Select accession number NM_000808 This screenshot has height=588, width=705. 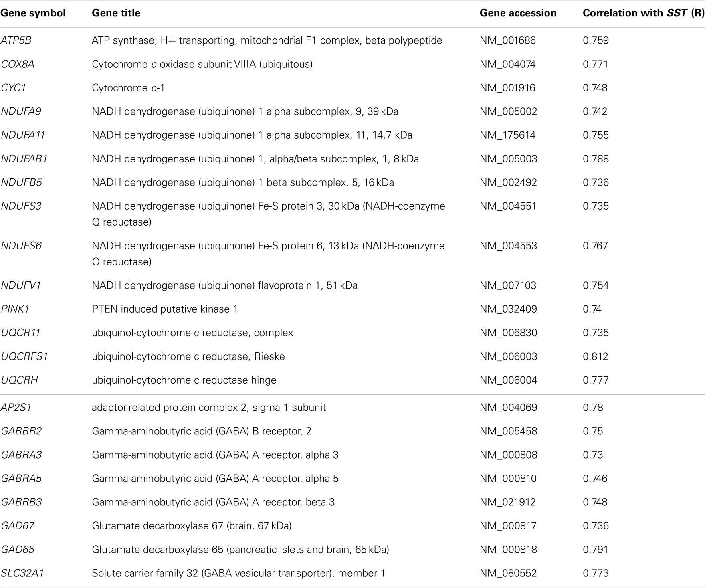tap(508, 455)
